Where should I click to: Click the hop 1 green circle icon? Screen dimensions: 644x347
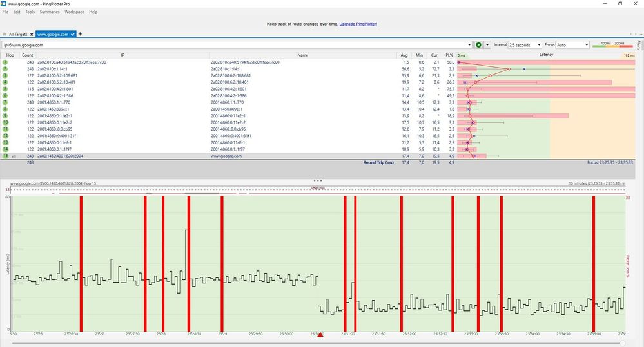(x=5, y=62)
